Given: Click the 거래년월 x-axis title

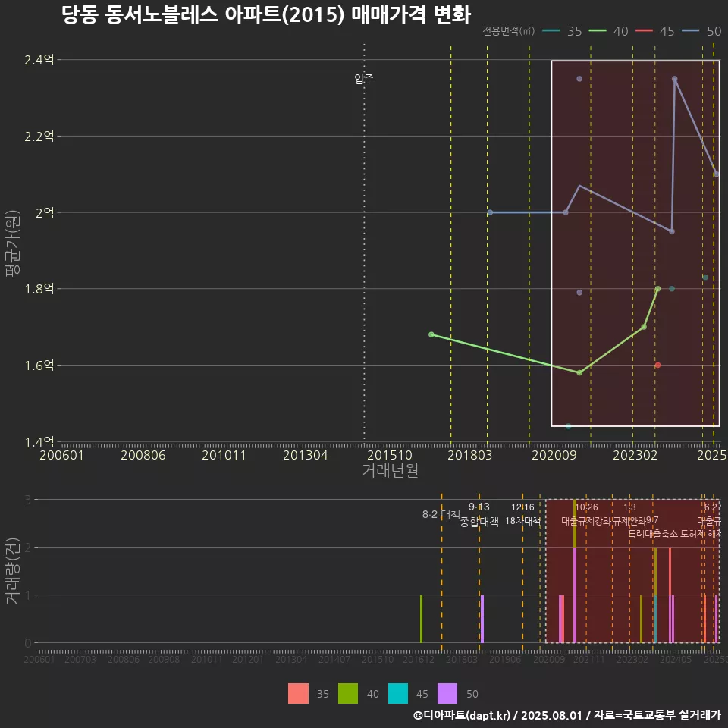Looking at the screenshot, I should click(390, 470).
